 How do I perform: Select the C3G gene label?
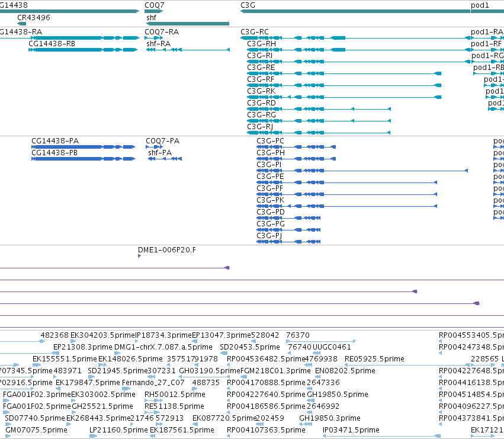click(248, 5)
